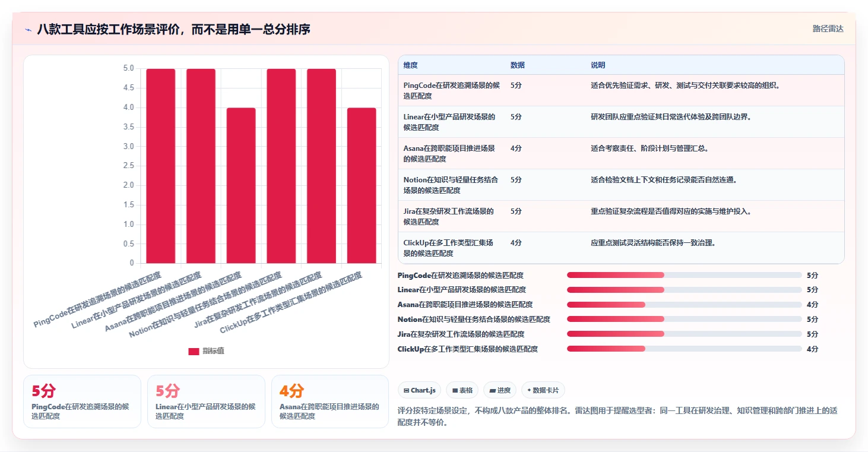Click the ClickUp bar in the bar chart
This screenshot has height=452, width=868.
click(x=362, y=185)
